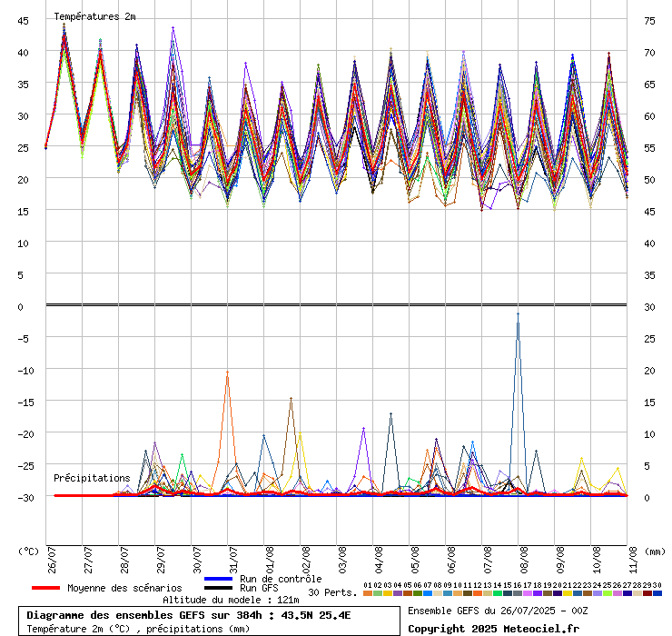Click the 27/07 date label on x-axis
The image size is (672, 636).
point(88,560)
